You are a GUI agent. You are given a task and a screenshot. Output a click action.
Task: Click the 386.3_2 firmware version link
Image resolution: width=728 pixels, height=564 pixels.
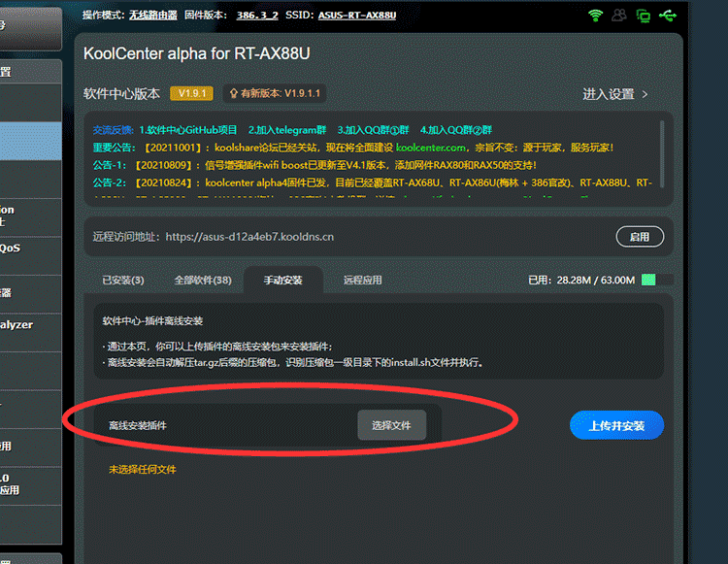(257, 16)
